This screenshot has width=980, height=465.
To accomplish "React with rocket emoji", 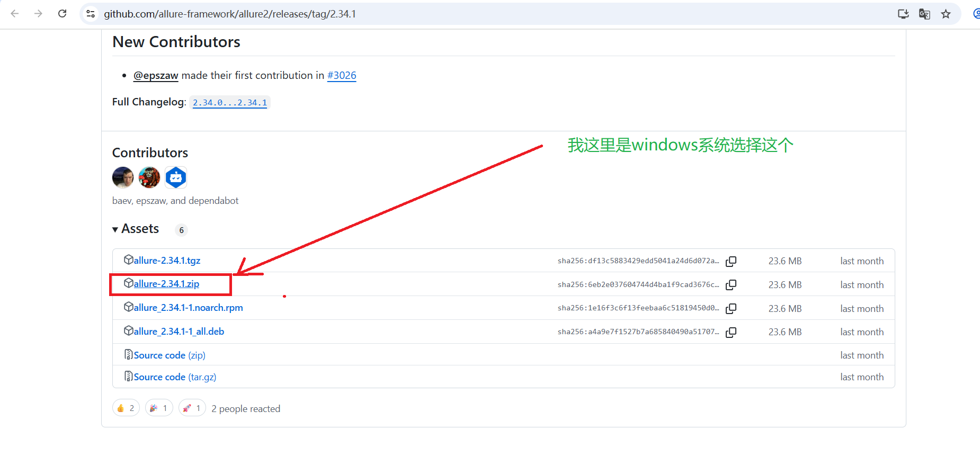I will click(x=192, y=408).
